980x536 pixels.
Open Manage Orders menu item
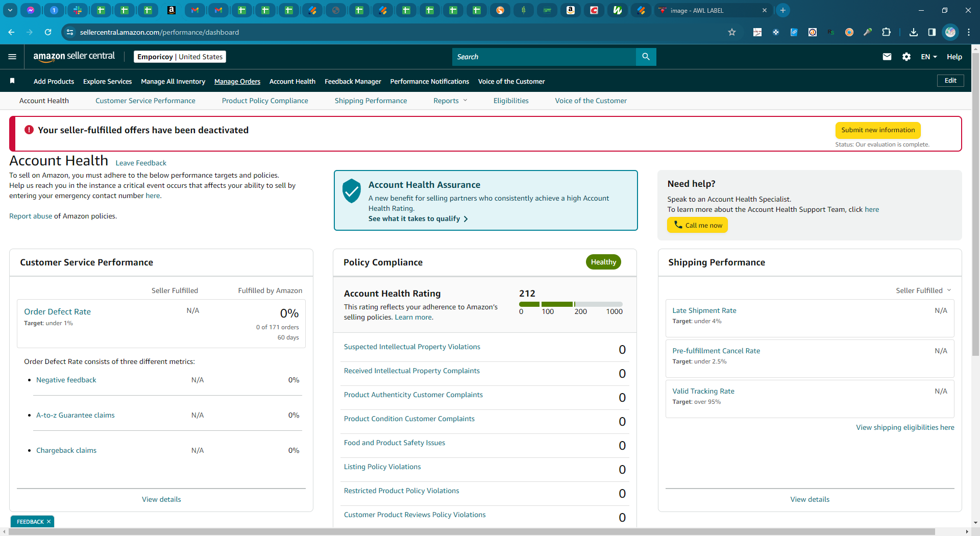tap(237, 81)
